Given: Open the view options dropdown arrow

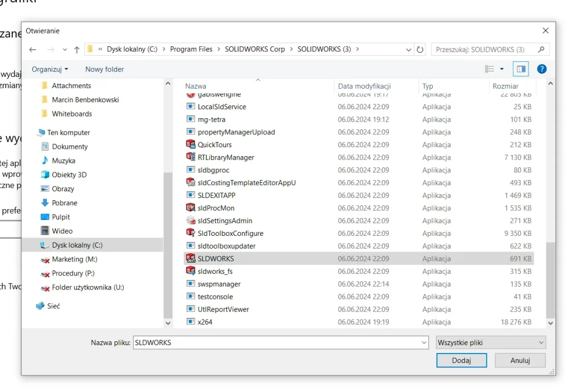Looking at the screenshot, I should coord(502,69).
